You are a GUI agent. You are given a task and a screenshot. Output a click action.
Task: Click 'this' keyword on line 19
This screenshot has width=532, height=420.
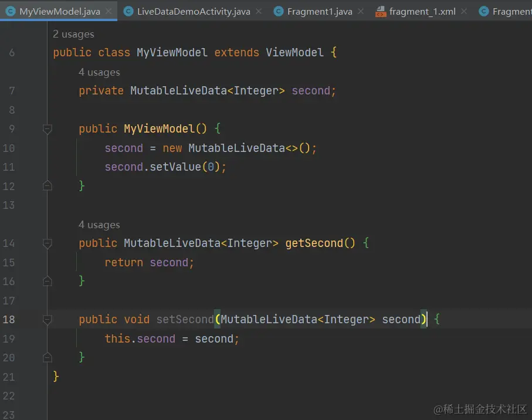[117, 338]
